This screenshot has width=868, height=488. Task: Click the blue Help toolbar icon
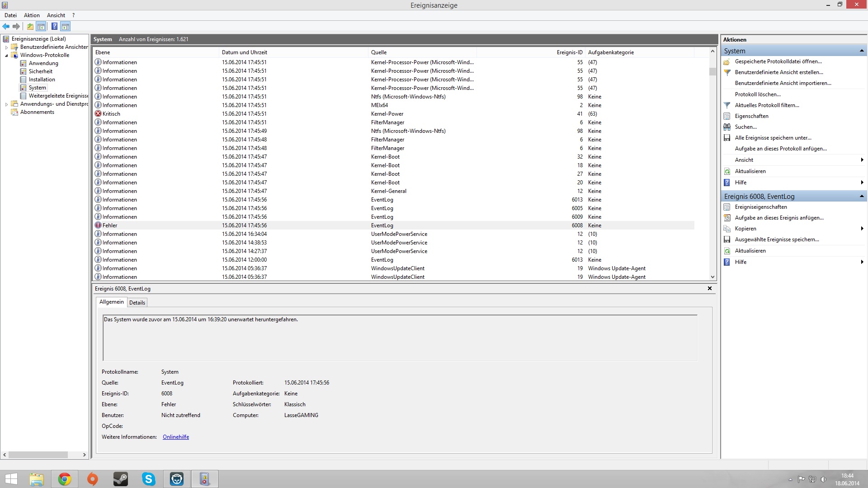pyautogui.click(x=54, y=26)
